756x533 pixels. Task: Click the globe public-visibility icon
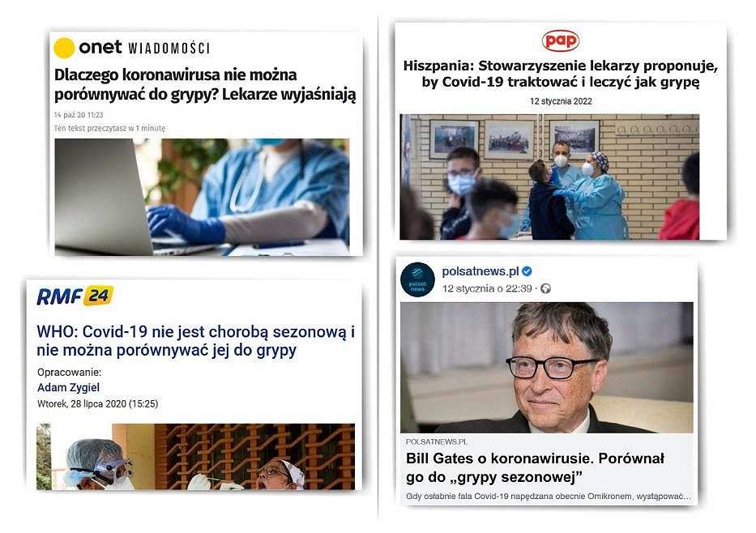click(545, 288)
